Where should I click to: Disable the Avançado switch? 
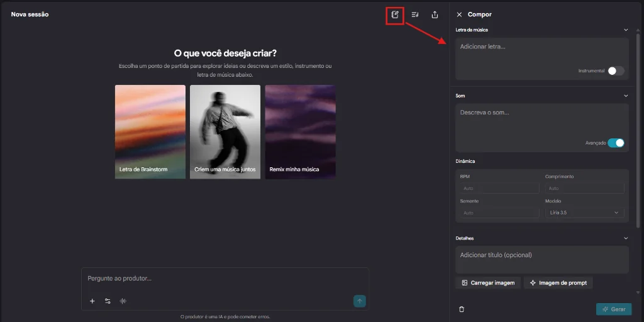616,143
